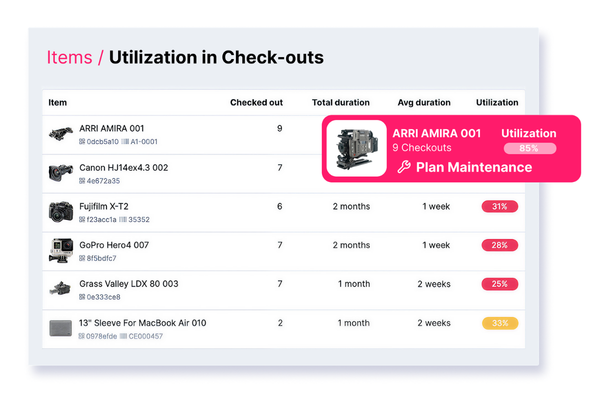This screenshot has height=400, width=600.
Task: Click the 9 Checkouts text in popup
Action: (422, 148)
